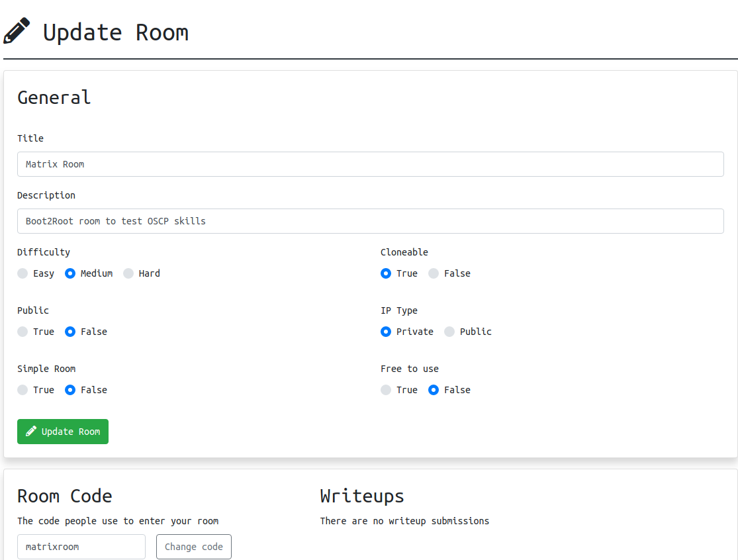Focus the Description text field
Screen dimensions: 738x560
point(370,221)
